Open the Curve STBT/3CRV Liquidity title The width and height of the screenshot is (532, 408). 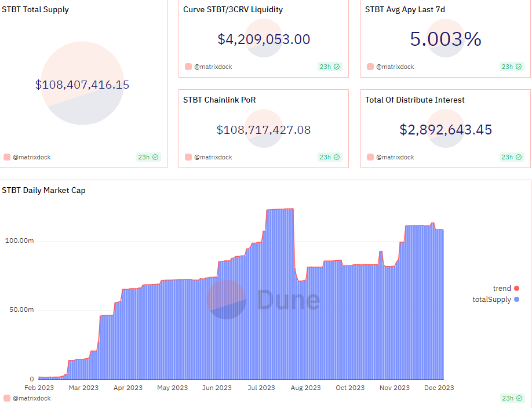click(x=233, y=10)
